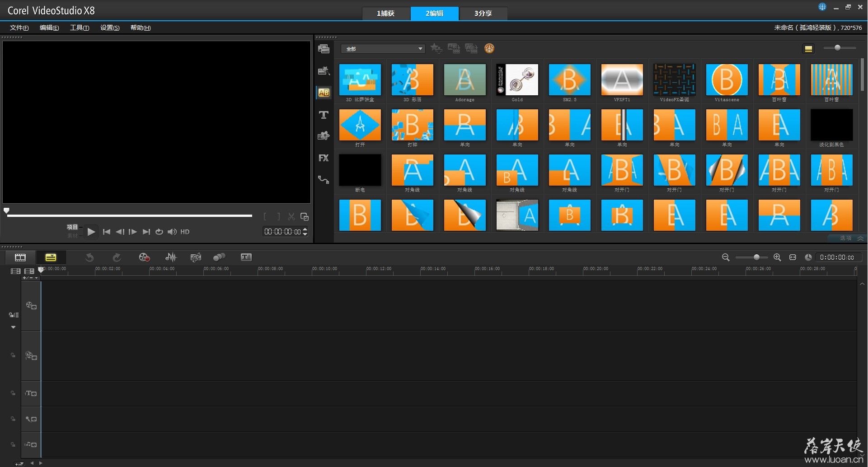
Task: Switch to Storyboard view
Action: [x=20, y=257]
